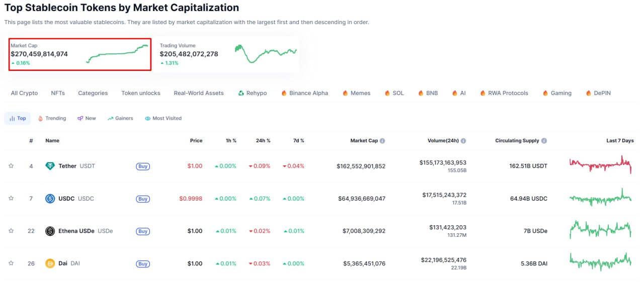Click the Trending flame icon

click(40, 119)
